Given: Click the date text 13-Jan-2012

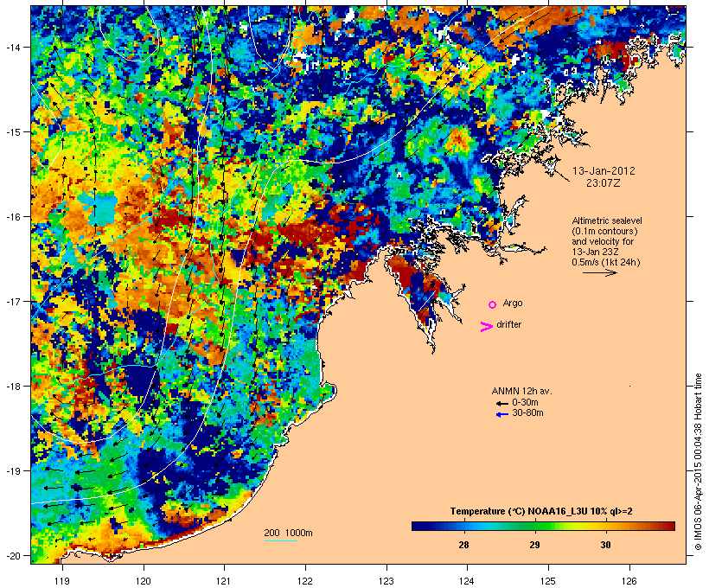Looking at the screenshot, I should pyautogui.click(x=604, y=171).
